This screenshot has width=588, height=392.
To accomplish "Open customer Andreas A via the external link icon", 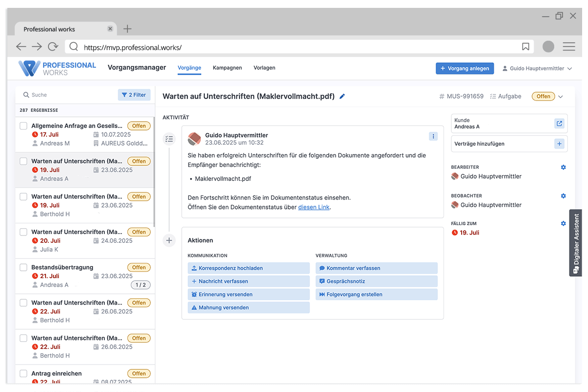I will [559, 124].
